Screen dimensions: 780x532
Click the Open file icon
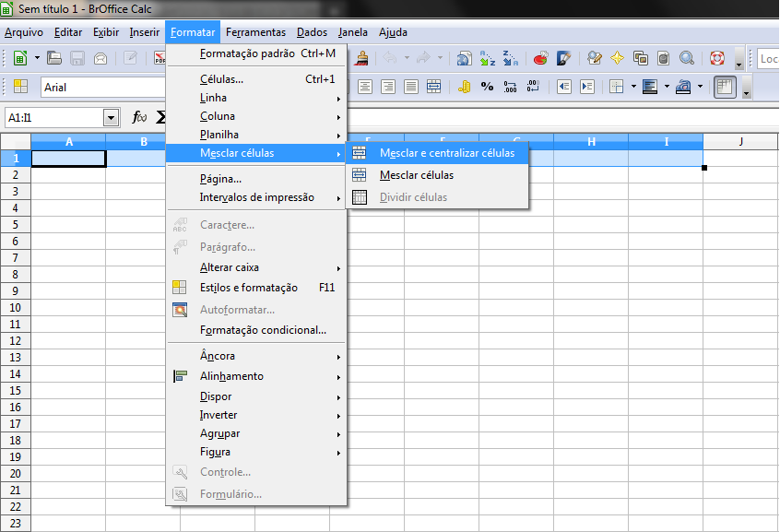pos(54,58)
